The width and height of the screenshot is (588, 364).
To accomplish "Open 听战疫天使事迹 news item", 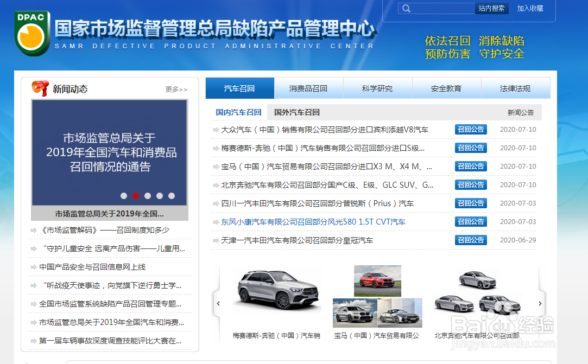I will coord(112,285).
